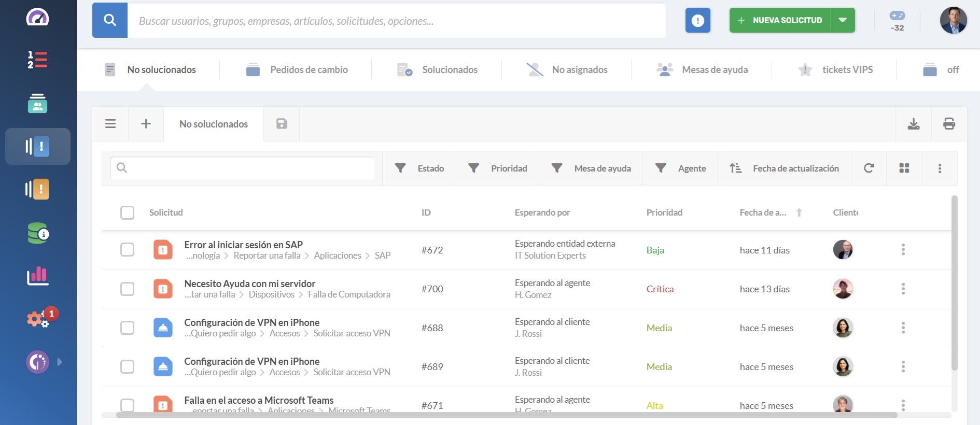The height and width of the screenshot is (425, 980).
Task: Refresh the request list
Action: [869, 168]
